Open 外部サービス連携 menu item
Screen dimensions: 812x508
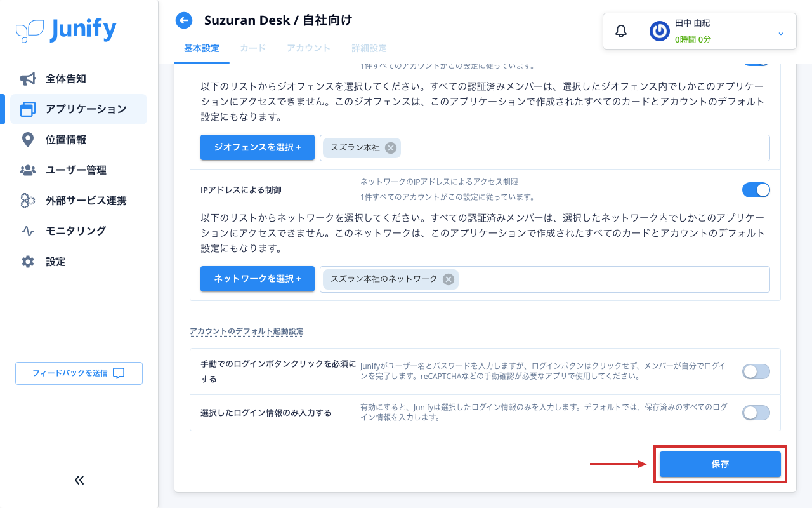(79, 201)
